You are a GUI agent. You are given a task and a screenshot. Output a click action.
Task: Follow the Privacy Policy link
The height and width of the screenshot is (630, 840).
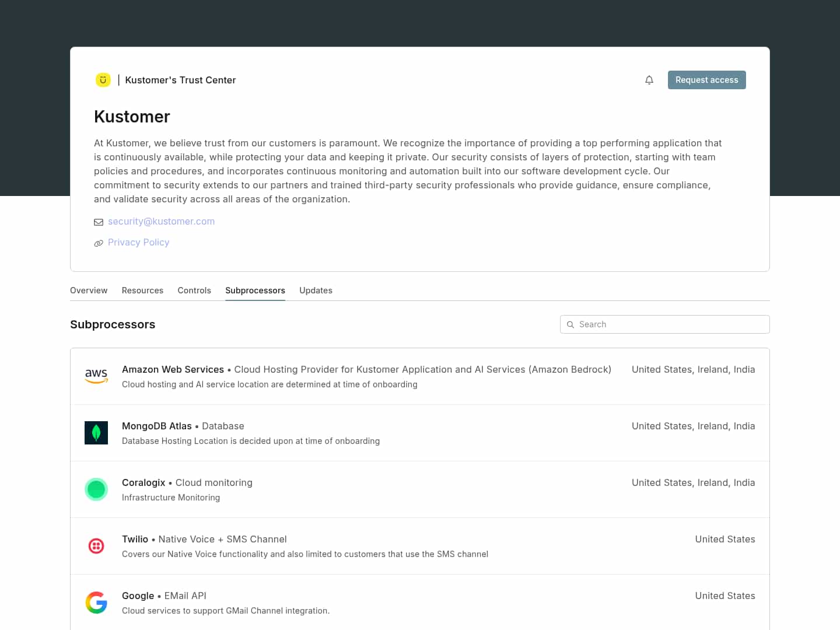point(138,243)
